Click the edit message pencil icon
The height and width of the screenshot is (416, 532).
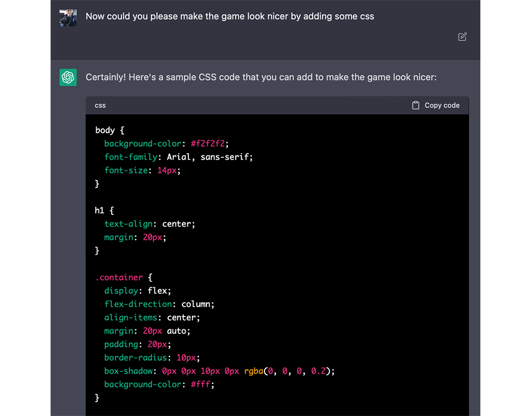(x=462, y=37)
